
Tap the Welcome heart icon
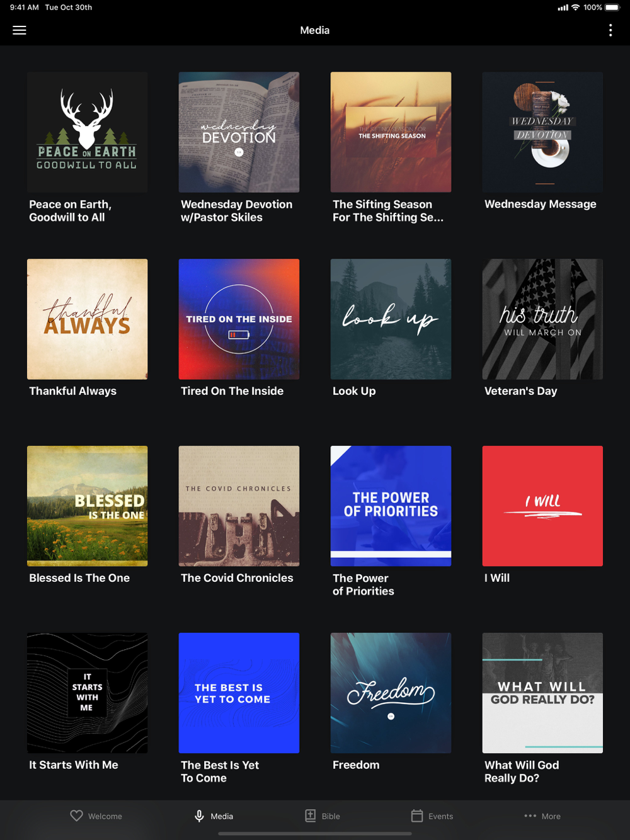(x=76, y=815)
